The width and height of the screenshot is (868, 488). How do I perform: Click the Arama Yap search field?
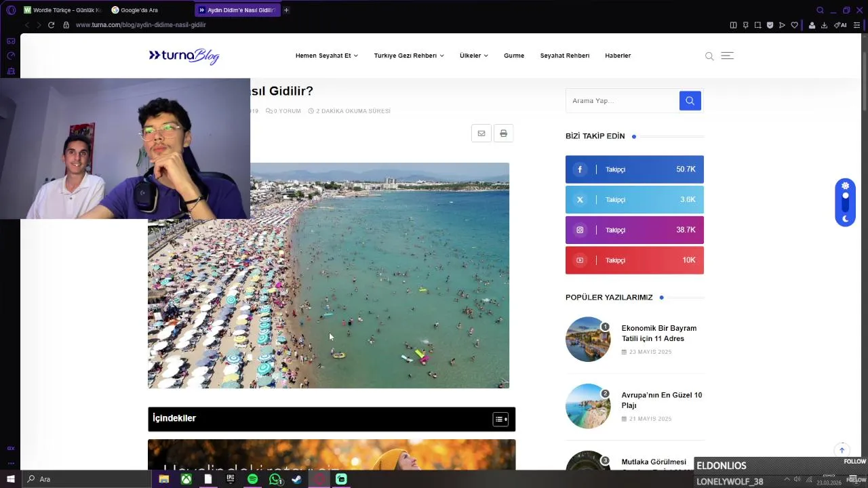tap(623, 101)
